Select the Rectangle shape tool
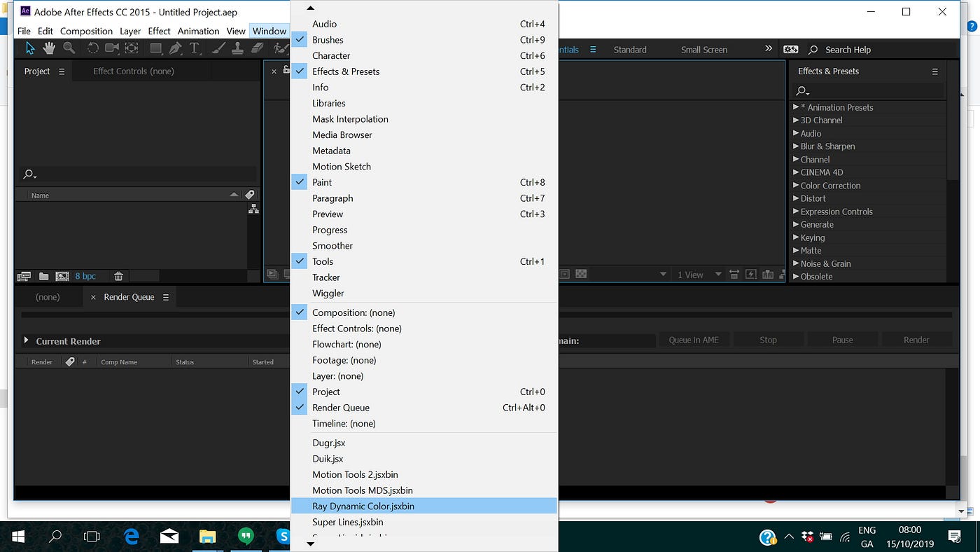 tap(155, 48)
